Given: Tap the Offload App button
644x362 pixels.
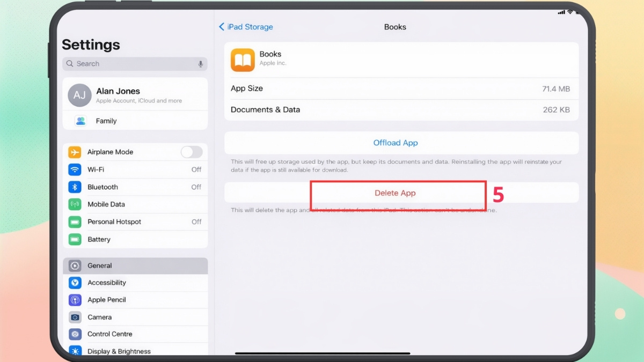Looking at the screenshot, I should [396, 143].
